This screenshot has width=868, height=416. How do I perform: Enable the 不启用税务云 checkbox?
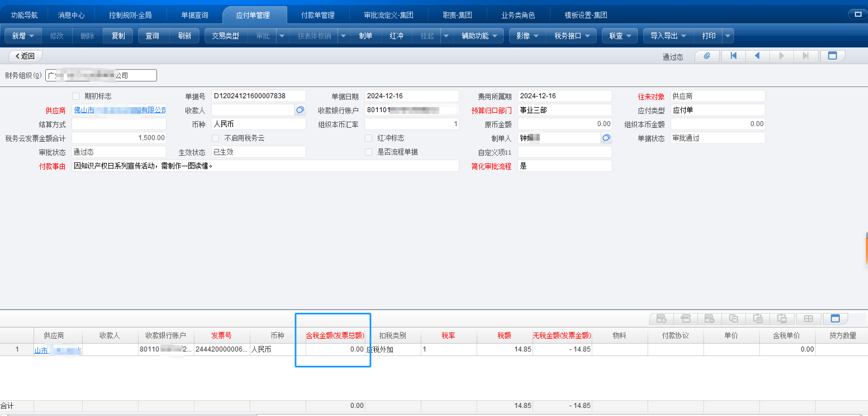[x=215, y=138]
